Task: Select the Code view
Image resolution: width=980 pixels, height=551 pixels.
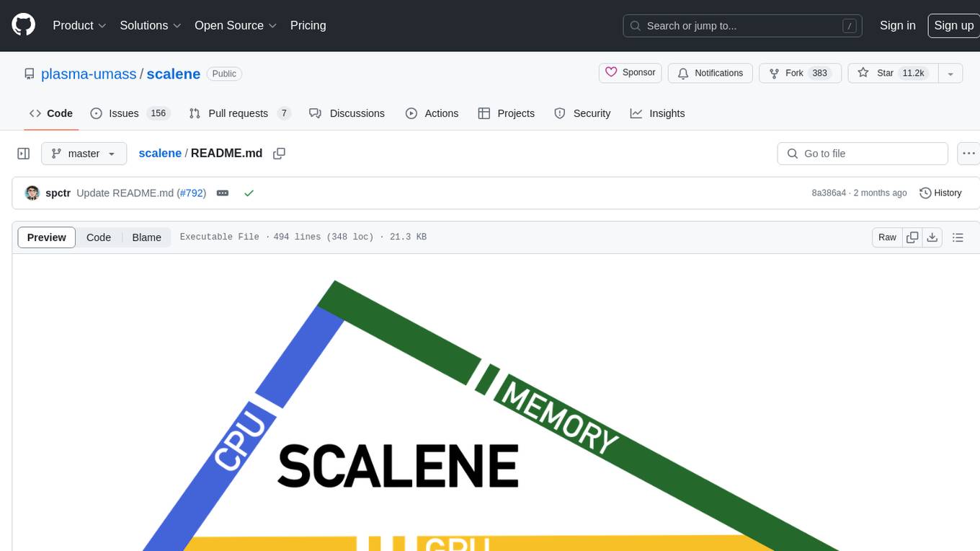Action: (x=99, y=237)
